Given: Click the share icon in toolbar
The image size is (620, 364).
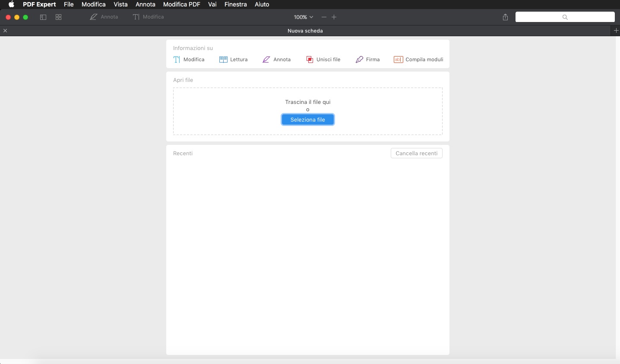Looking at the screenshot, I should [x=505, y=17].
